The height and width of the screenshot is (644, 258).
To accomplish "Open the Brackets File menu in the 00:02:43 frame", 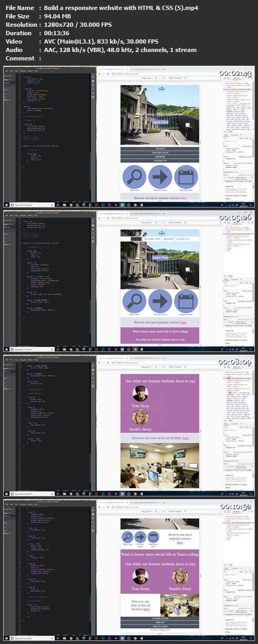I will pyautogui.click(x=6, y=70).
